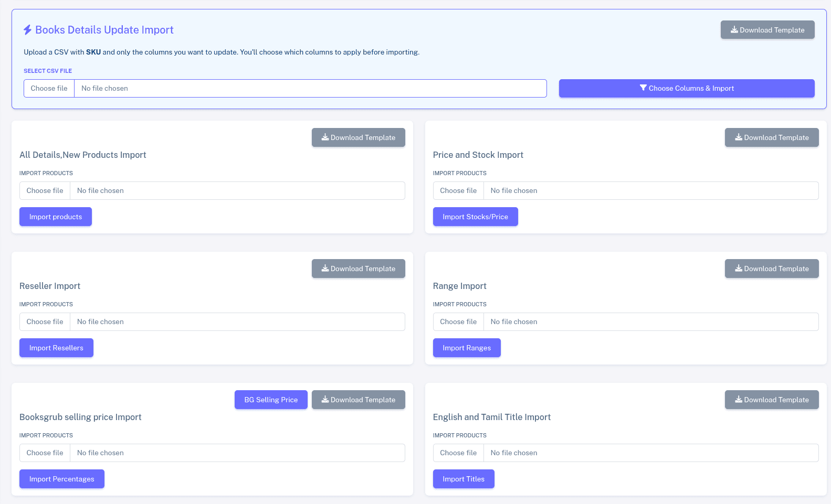This screenshot has width=831, height=504.
Task: Click the bold SKU word in the instructions
Action: 93,52
